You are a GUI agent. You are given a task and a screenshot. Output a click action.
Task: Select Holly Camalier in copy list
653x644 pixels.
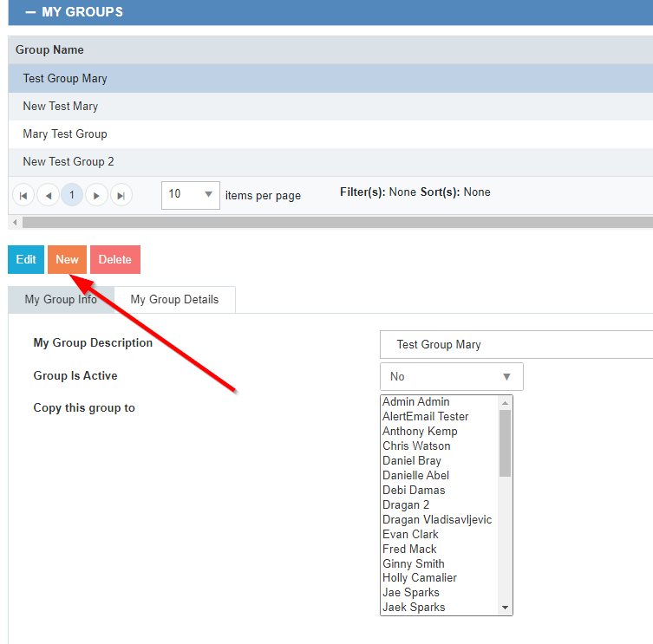(440, 578)
